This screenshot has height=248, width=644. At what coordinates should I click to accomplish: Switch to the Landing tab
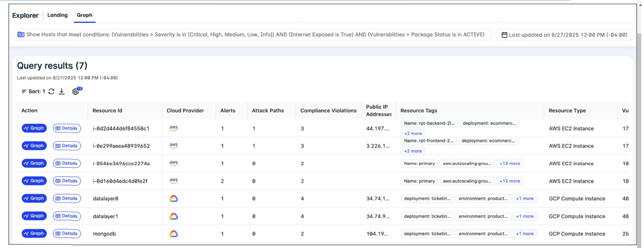[57, 15]
